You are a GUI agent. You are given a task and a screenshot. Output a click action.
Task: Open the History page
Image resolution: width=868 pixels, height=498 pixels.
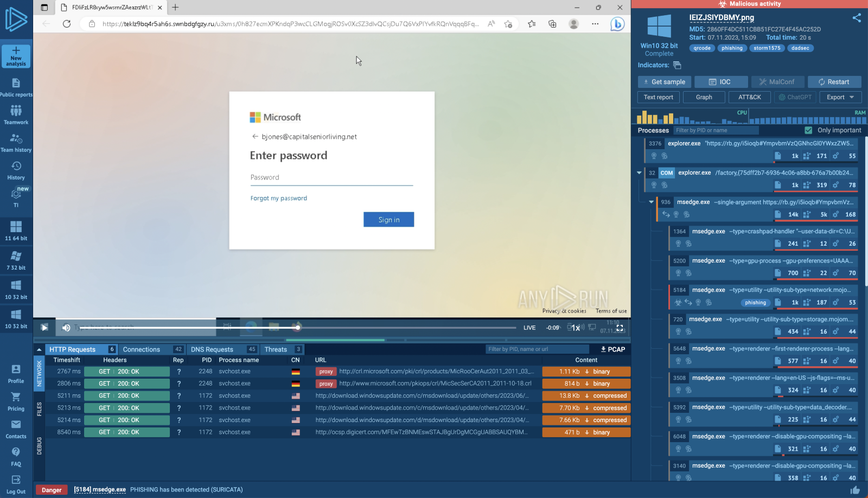(x=16, y=171)
